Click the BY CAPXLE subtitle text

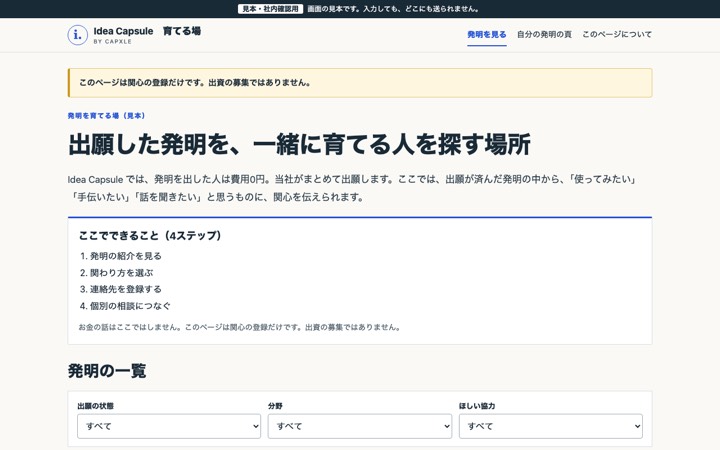112,41
